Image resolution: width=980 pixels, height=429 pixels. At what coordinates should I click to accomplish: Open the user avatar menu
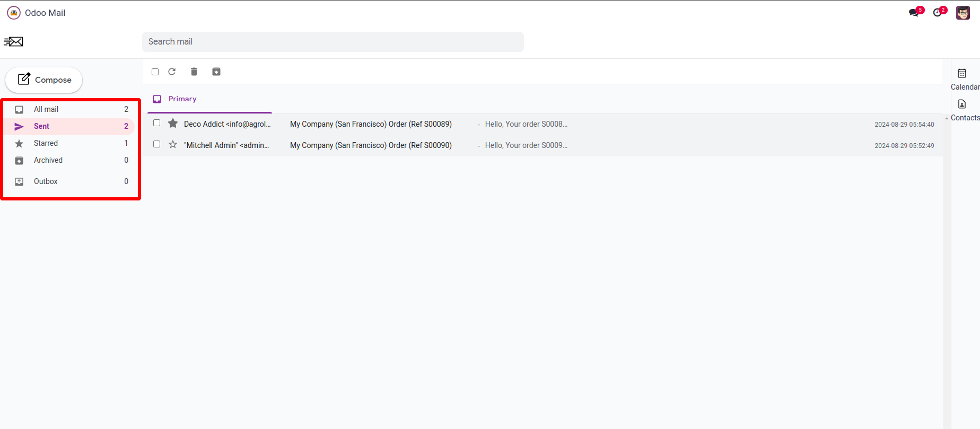tap(963, 13)
